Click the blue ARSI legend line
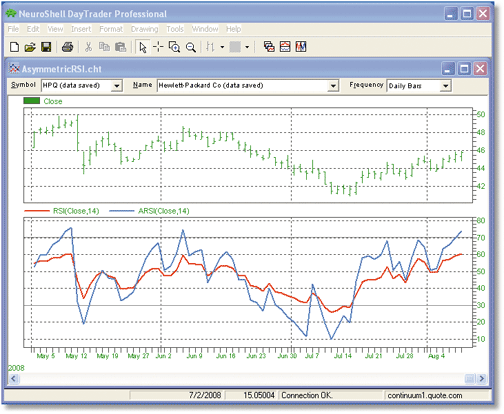This screenshot has width=504, height=414. (x=122, y=211)
